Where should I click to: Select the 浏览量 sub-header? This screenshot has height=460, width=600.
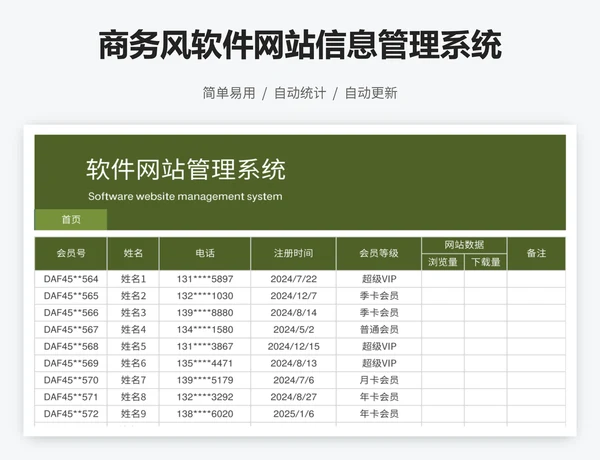[x=443, y=262]
